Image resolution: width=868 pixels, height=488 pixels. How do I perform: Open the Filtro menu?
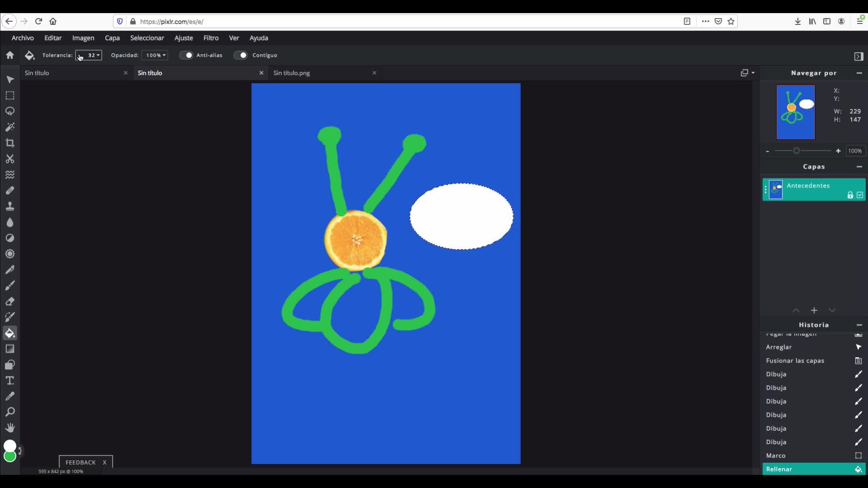211,38
